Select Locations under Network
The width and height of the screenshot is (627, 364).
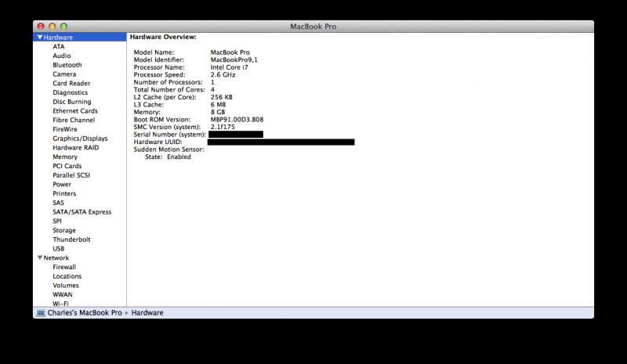(67, 276)
